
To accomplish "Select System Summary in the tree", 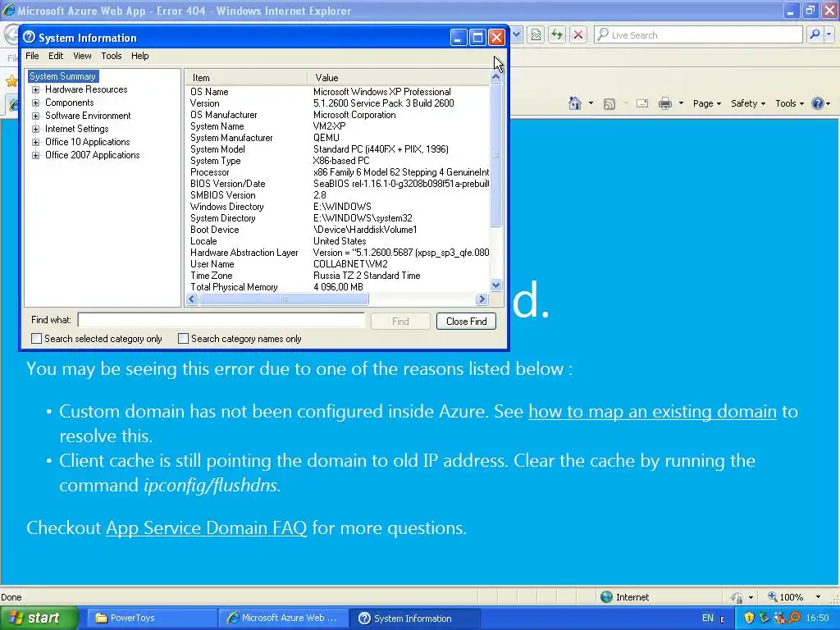I will click(62, 76).
